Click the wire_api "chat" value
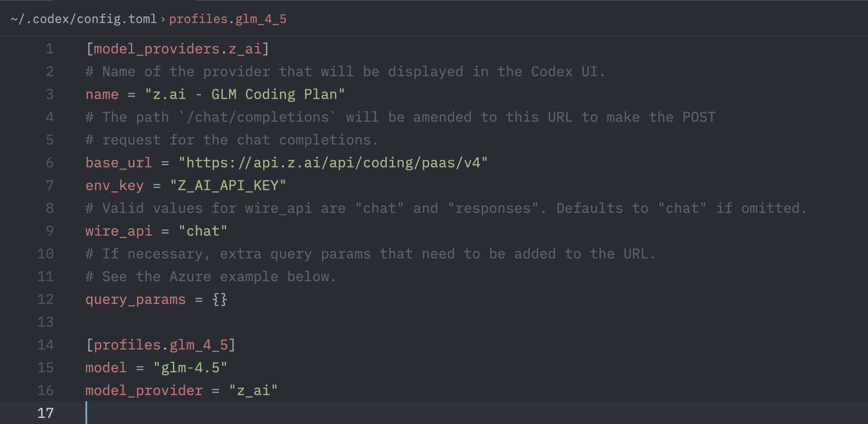Screen dimensions: 868x424 [x=203, y=231]
